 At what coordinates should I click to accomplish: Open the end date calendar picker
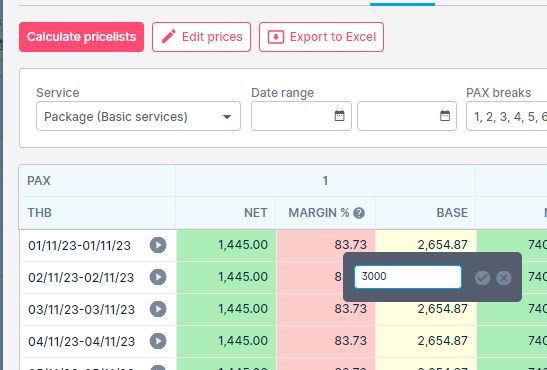tap(445, 116)
